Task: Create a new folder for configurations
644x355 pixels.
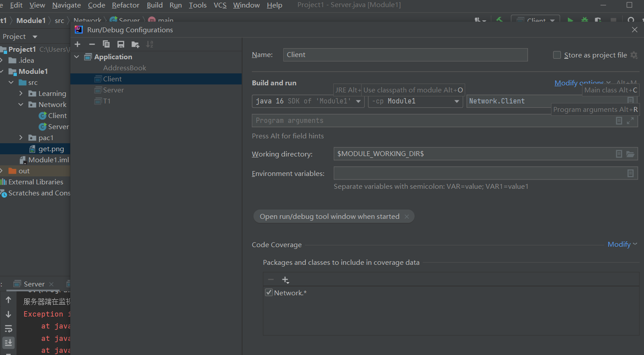Action: (x=135, y=44)
